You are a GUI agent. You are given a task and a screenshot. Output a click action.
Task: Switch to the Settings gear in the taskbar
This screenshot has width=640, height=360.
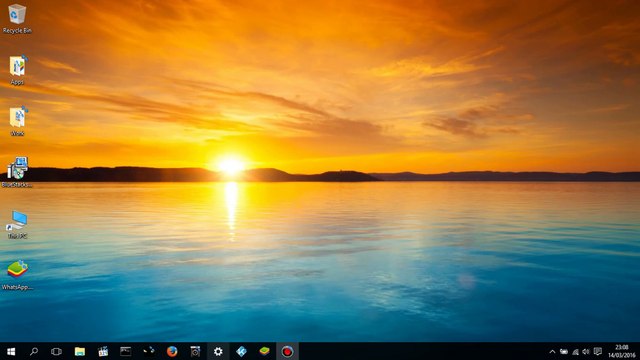(218, 351)
